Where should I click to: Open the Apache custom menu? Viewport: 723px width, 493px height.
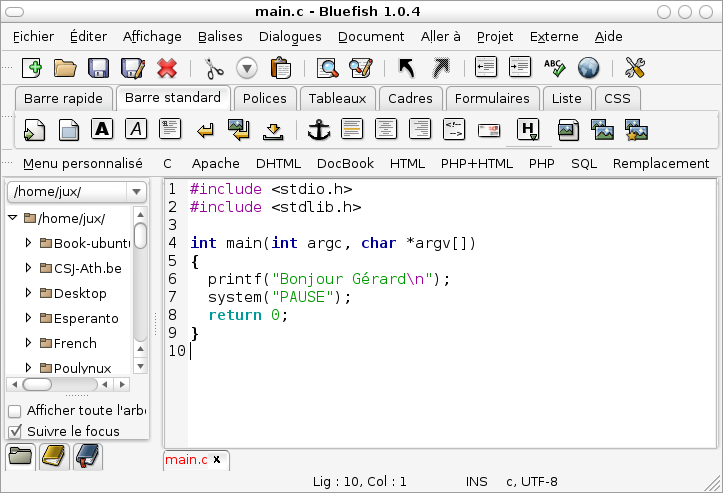(215, 163)
